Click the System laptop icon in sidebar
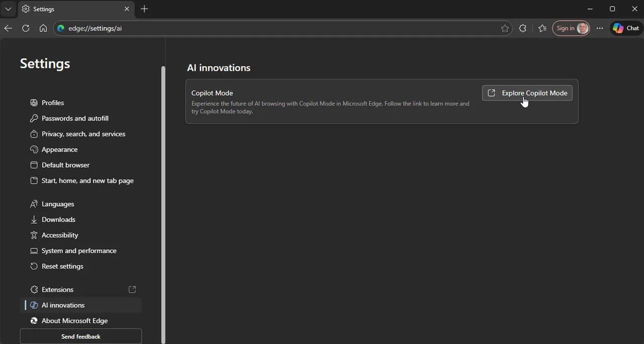The image size is (644, 344). point(34,251)
